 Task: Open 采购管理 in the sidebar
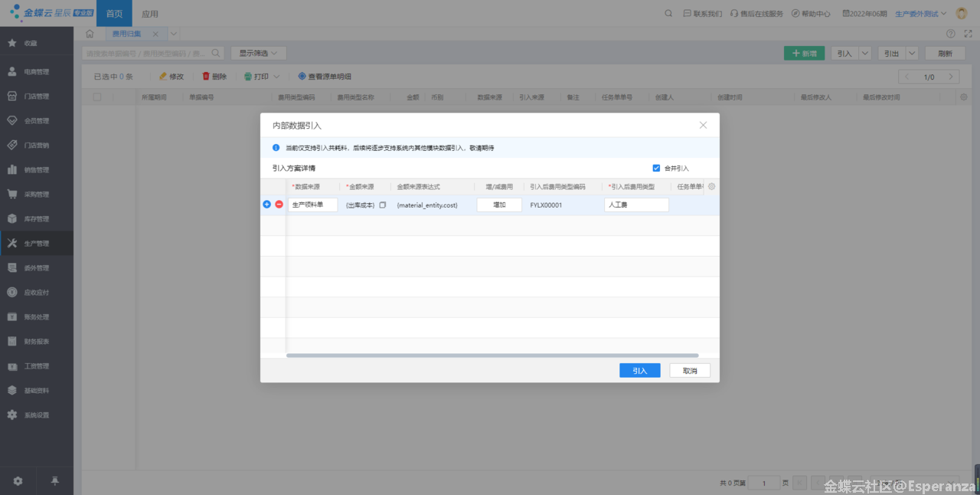pos(37,195)
